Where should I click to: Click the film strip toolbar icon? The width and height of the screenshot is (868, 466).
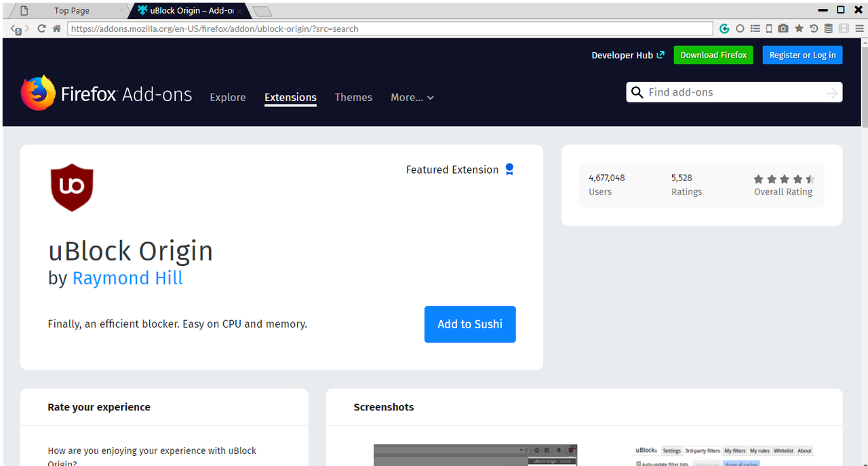click(844, 28)
